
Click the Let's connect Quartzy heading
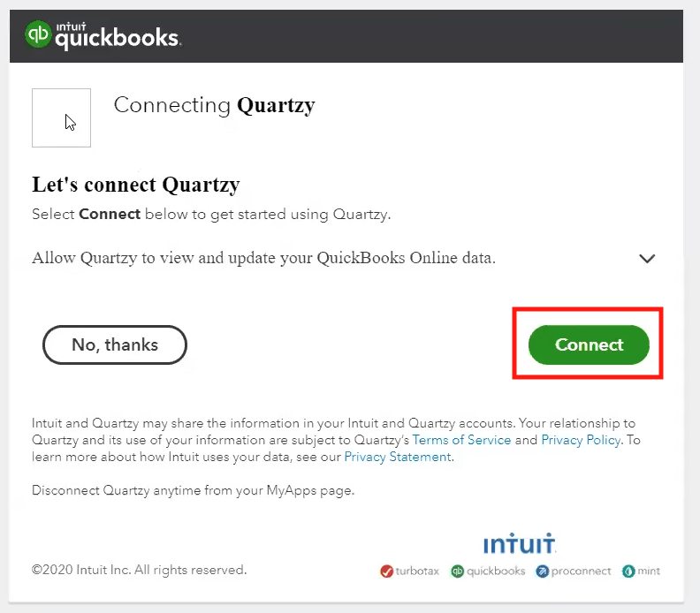136,185
